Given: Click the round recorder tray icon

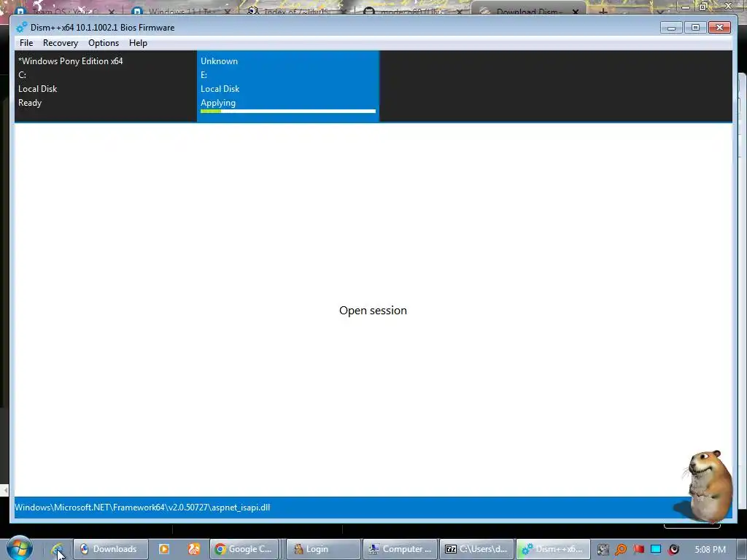Looking at the screenshot, I should (x=673, y=550).
